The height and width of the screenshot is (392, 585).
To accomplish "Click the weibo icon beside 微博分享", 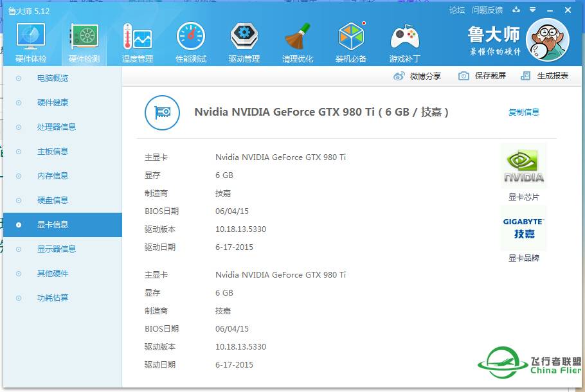I will point(399,76).
